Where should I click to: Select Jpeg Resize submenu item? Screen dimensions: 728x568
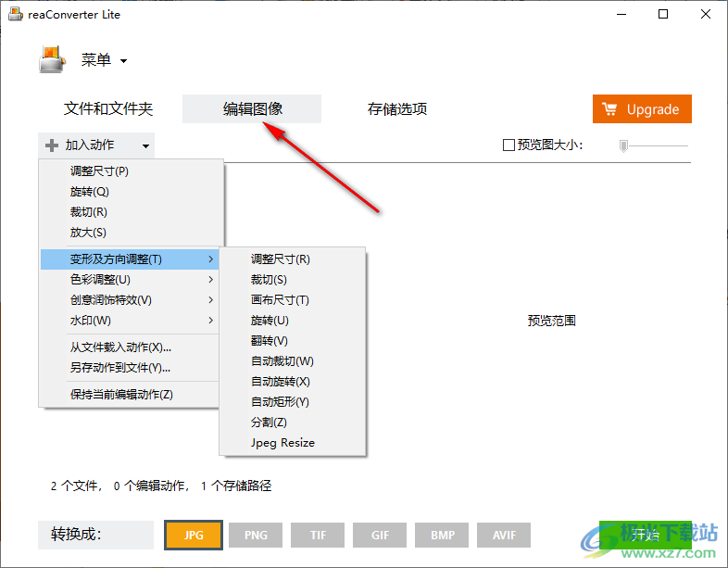[293, 443]
